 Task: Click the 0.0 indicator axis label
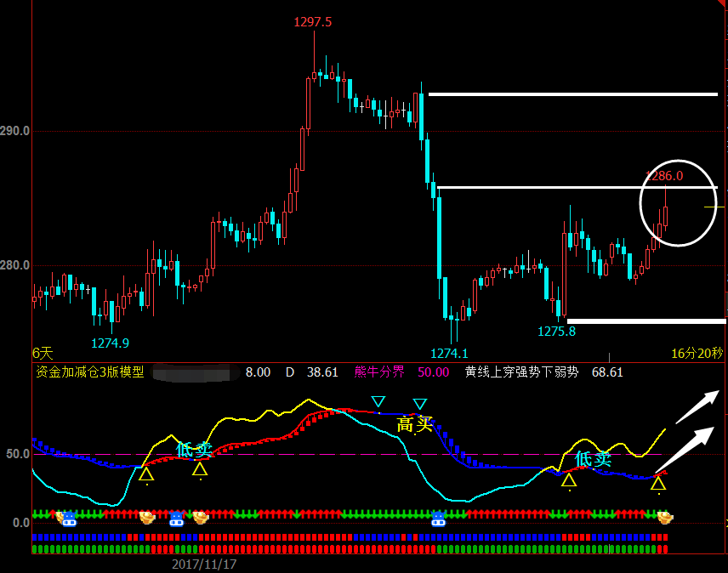[21, 523]
